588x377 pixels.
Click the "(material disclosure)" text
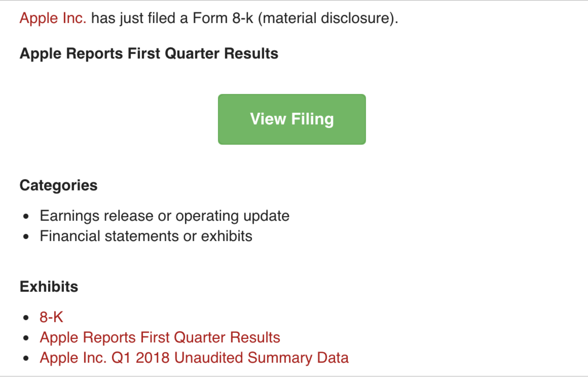point(328,18)
